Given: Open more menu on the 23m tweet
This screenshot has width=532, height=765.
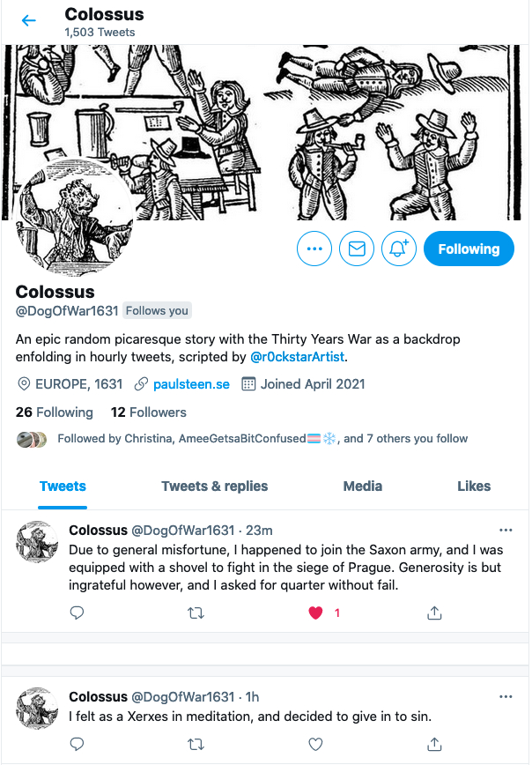Looking at the screenshot, I should [506, 530].
